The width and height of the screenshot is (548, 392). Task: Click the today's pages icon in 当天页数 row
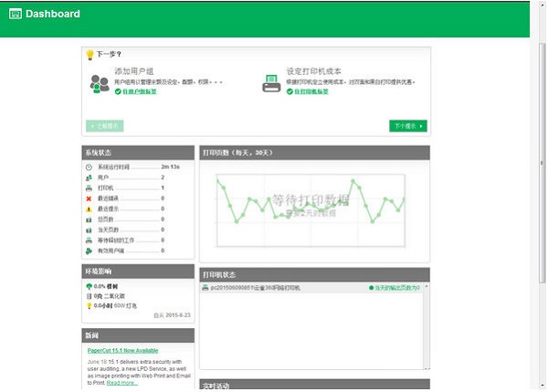click(89, 230)
